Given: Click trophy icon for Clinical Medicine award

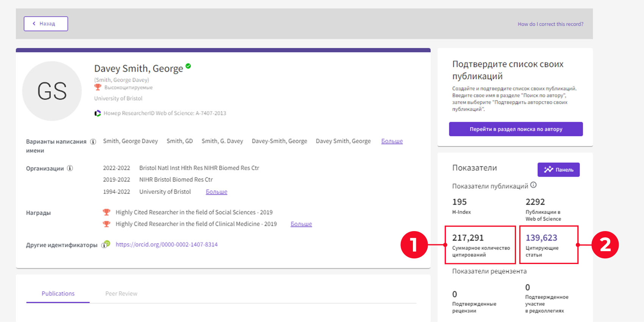Looking at the screenshot, I should (x=106, y=224).
